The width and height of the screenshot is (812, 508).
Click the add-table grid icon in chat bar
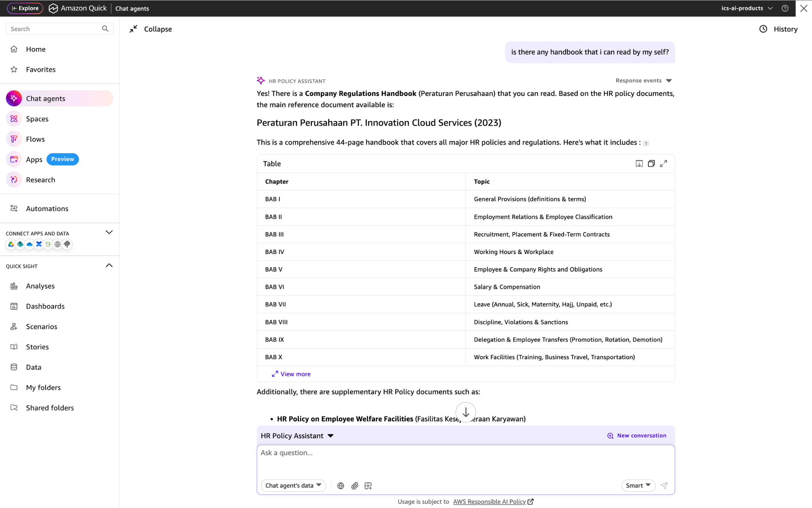click(368, 486)
